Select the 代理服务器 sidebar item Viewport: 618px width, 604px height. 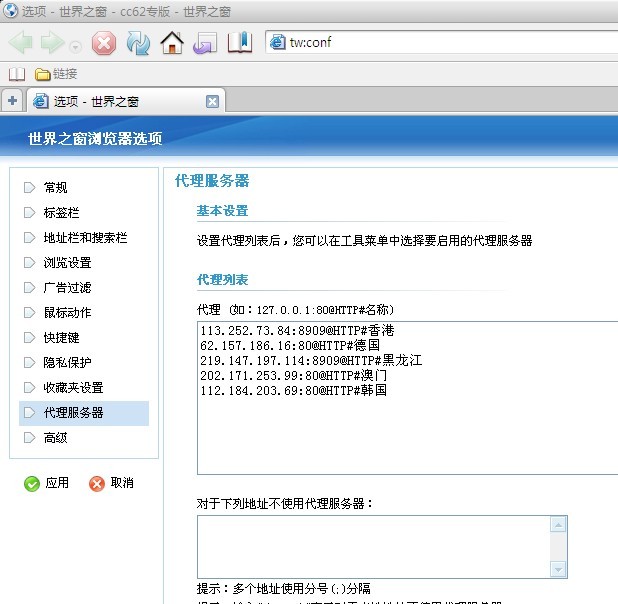[84, 413]
